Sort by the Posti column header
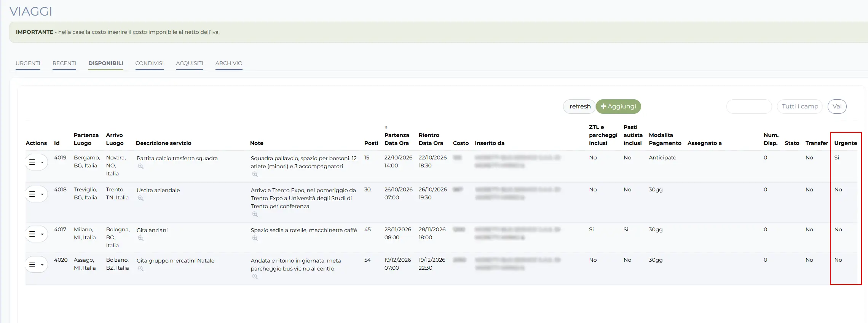This screenshot has width=868, height=323. click(371, 143)
